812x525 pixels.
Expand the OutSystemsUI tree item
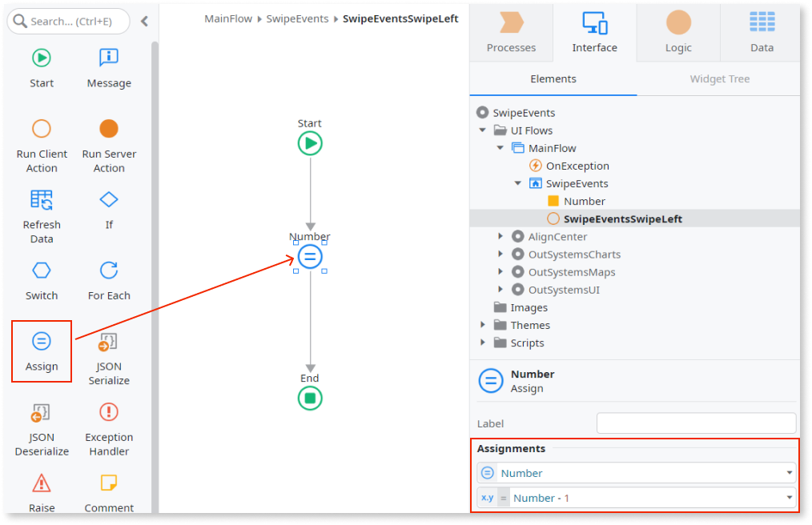pos(500,289)
